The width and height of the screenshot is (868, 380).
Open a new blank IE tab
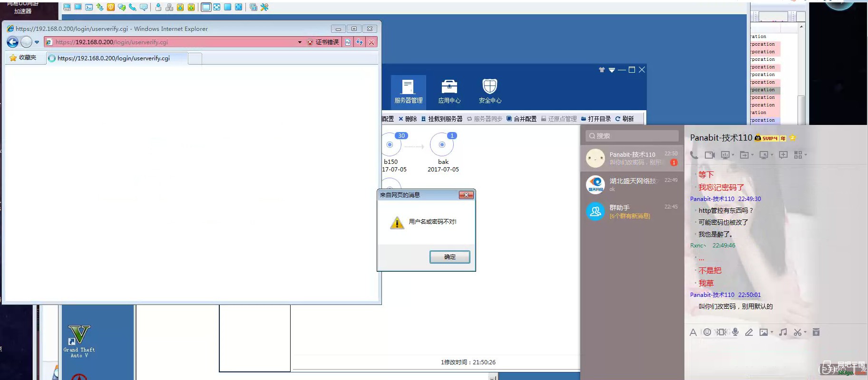pos(195,58)
